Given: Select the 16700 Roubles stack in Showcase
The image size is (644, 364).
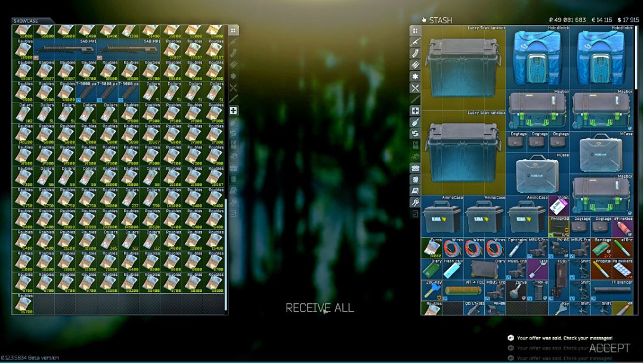Looking at the screenshot, I should (x=23, y=304).
